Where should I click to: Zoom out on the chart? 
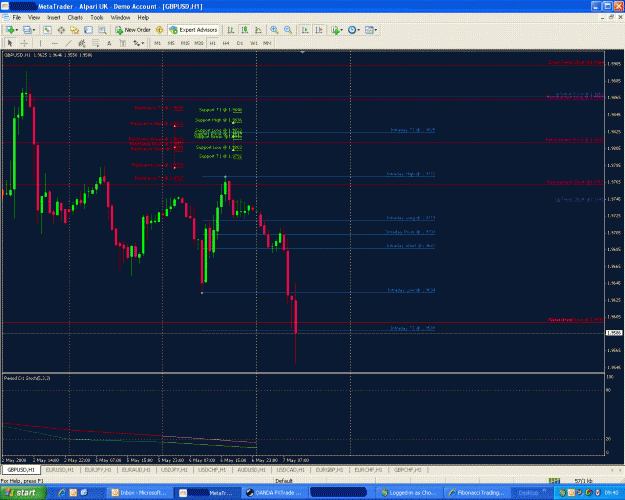[x=288, y=30]
